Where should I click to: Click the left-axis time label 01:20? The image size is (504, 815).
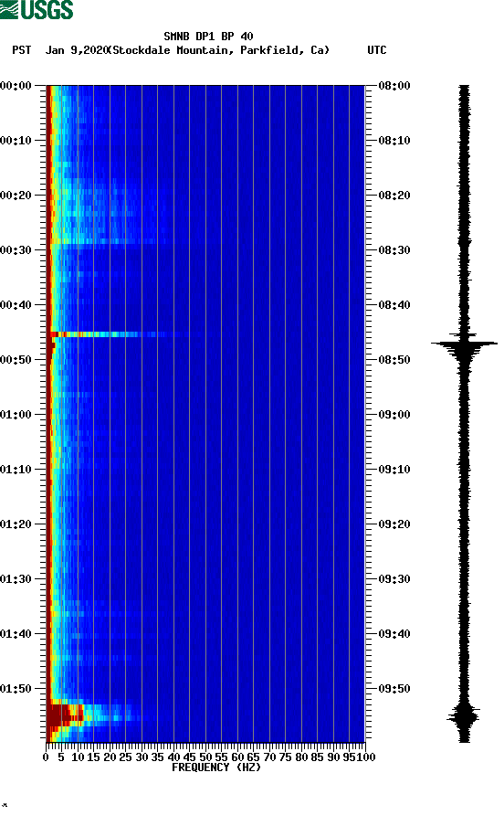(x=16, y=524)
